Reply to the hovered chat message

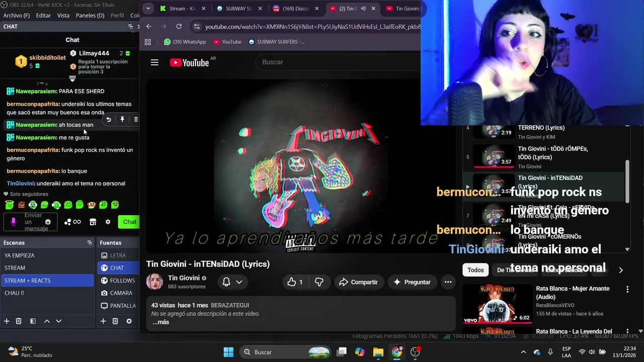tap(109, 120)
